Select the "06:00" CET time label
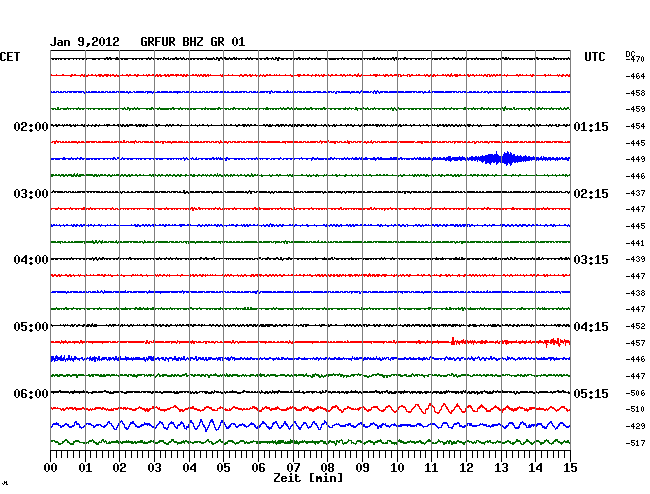Image resolution: width=650 pixels, height=494 pixels. tap(31, 393)
